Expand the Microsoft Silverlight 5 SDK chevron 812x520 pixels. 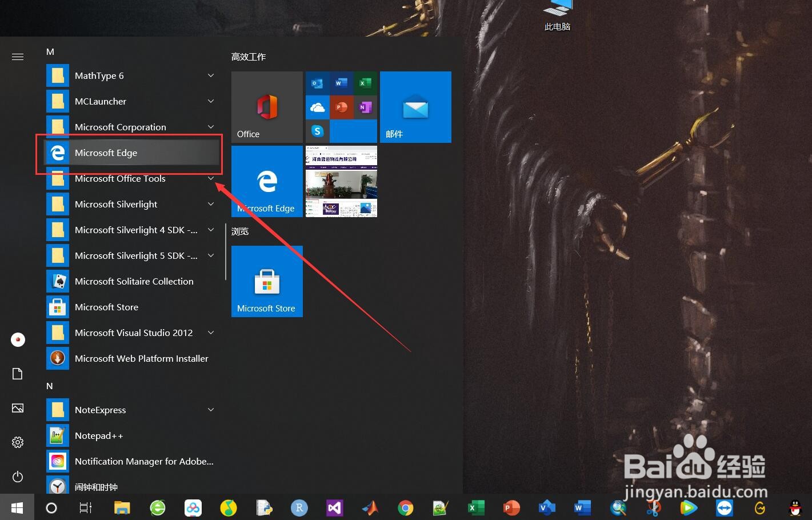click(x=211, y=255)
